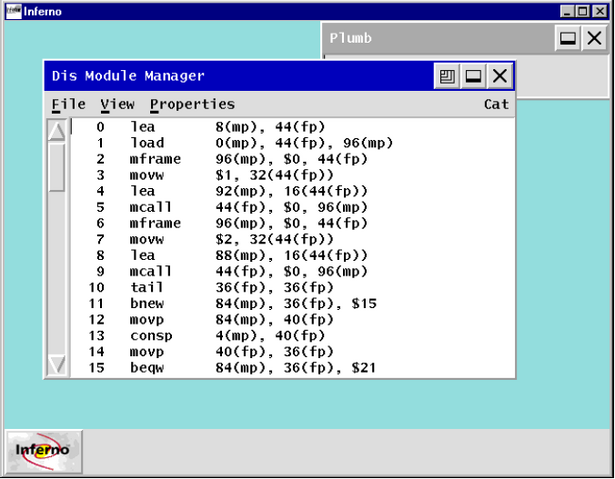Screen dimensions: 615x479
Task: Maximize the Inferno host window
Action: click(x=583, y=11)
